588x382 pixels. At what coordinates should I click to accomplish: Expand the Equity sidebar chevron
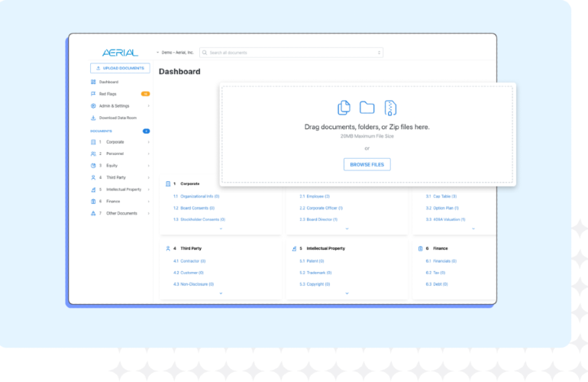click(x=148, y=166)
